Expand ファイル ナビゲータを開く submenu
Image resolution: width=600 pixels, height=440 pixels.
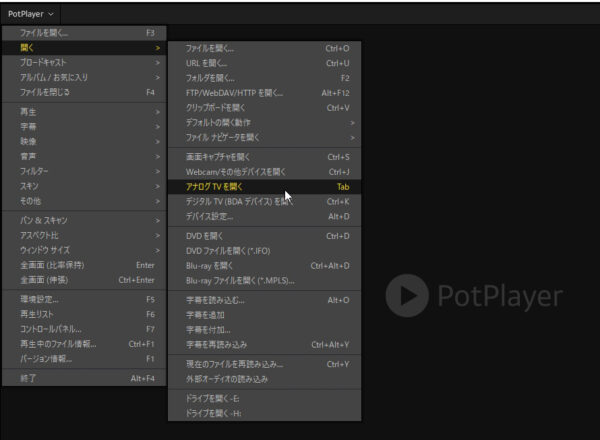264,138
